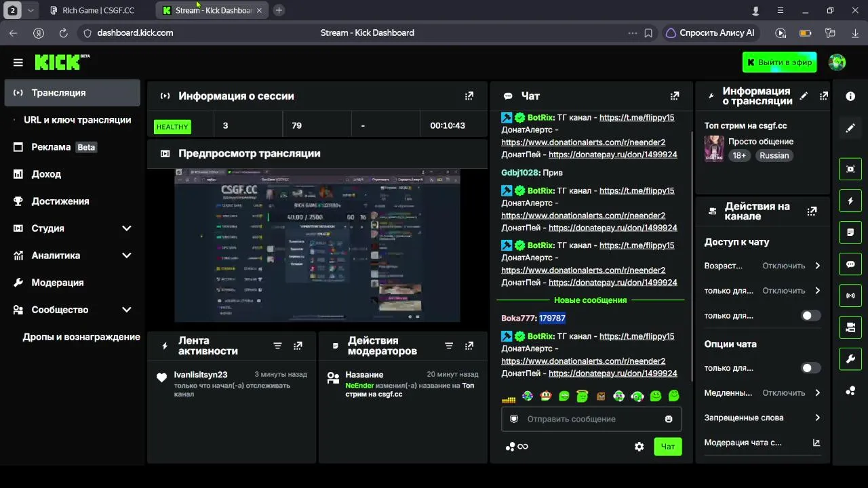Click the Gdbj1028 username in chat
The width and height of the screenshot is (868, 488).
point(520,173)
